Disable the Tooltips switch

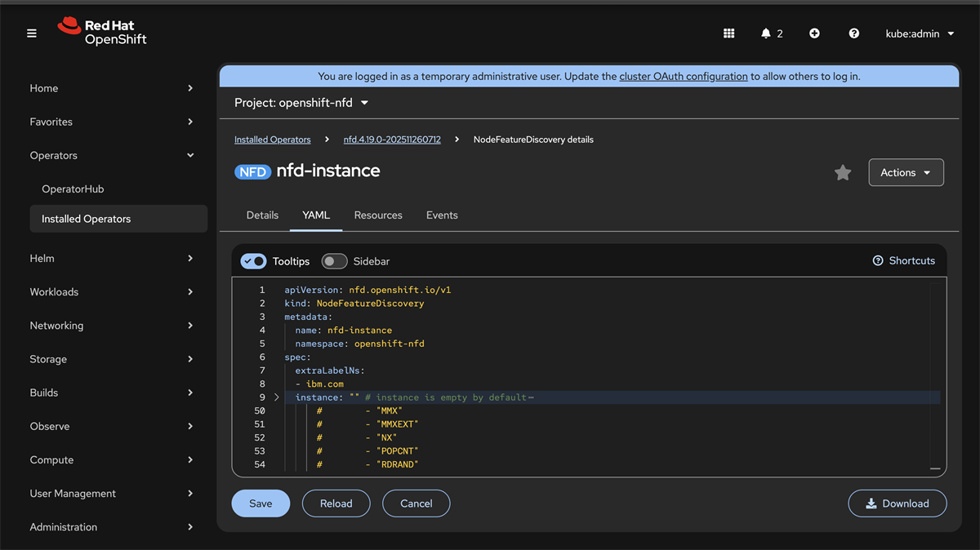pos(254,261)
